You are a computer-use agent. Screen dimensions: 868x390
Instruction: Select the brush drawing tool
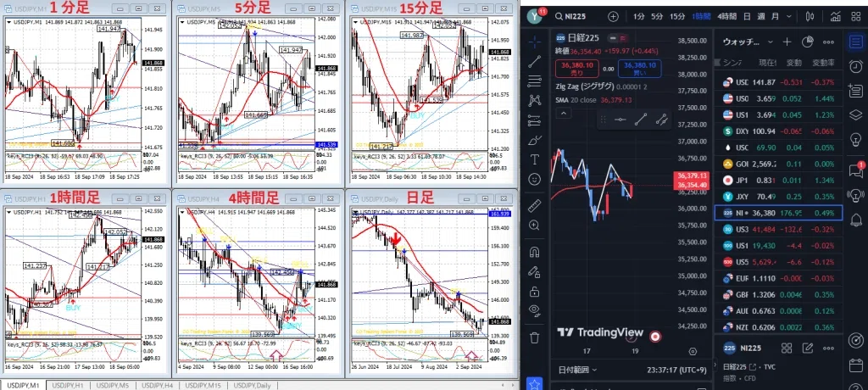click(535, 140)
